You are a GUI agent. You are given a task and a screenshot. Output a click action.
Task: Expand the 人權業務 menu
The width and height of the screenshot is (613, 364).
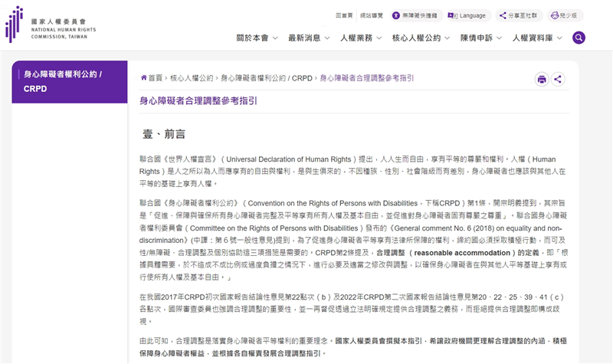point(361,38)
